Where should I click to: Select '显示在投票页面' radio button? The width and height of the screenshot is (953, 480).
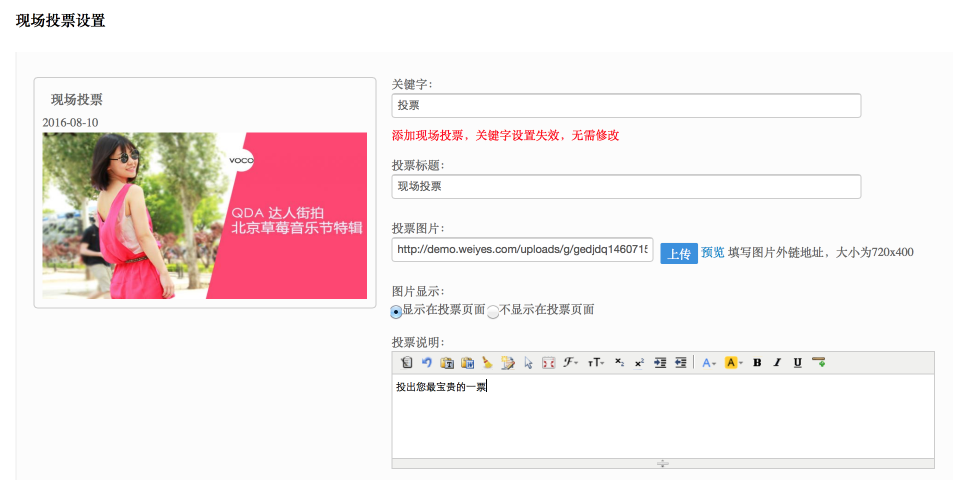click(x=396, y=312)
